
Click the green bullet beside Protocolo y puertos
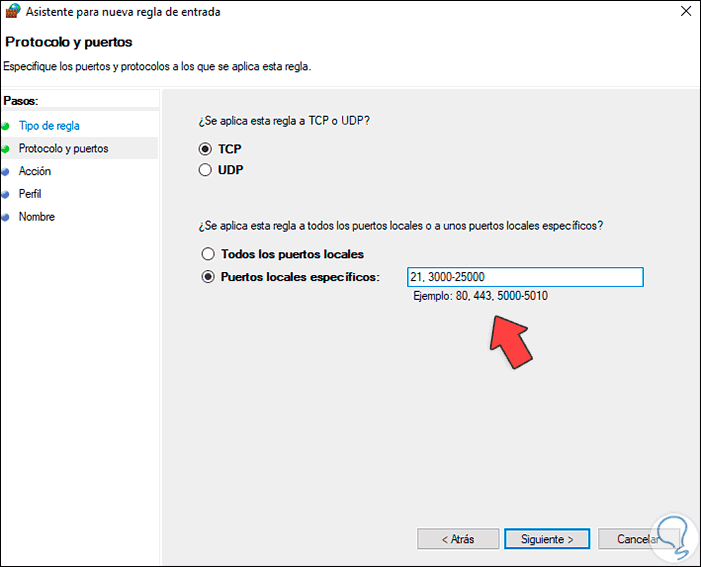[6, 149]
